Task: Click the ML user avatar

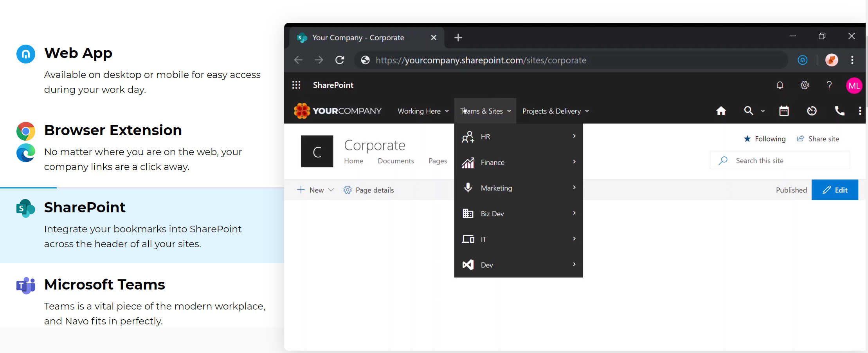Action: point(854,85)
